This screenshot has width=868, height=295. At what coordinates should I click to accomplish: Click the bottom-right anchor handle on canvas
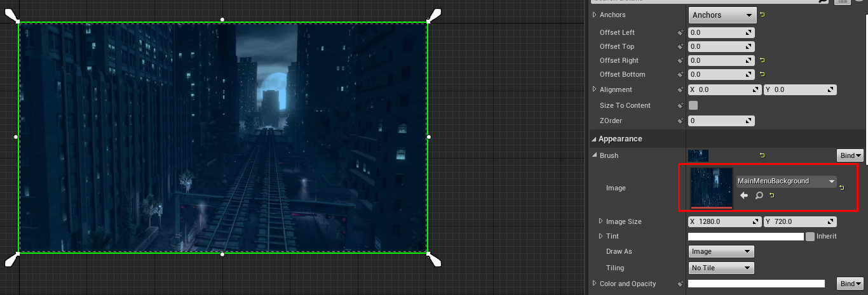(434, 259)
